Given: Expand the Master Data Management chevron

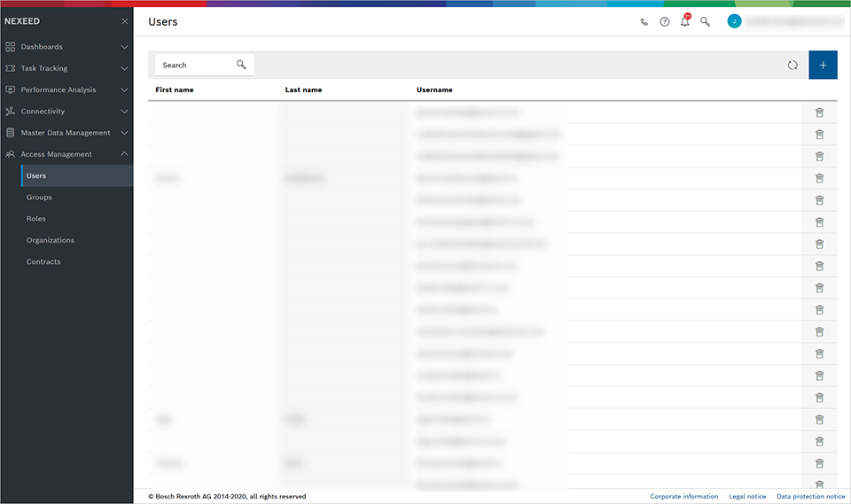Looking at the screenshot, I should (x=124, y=133).
